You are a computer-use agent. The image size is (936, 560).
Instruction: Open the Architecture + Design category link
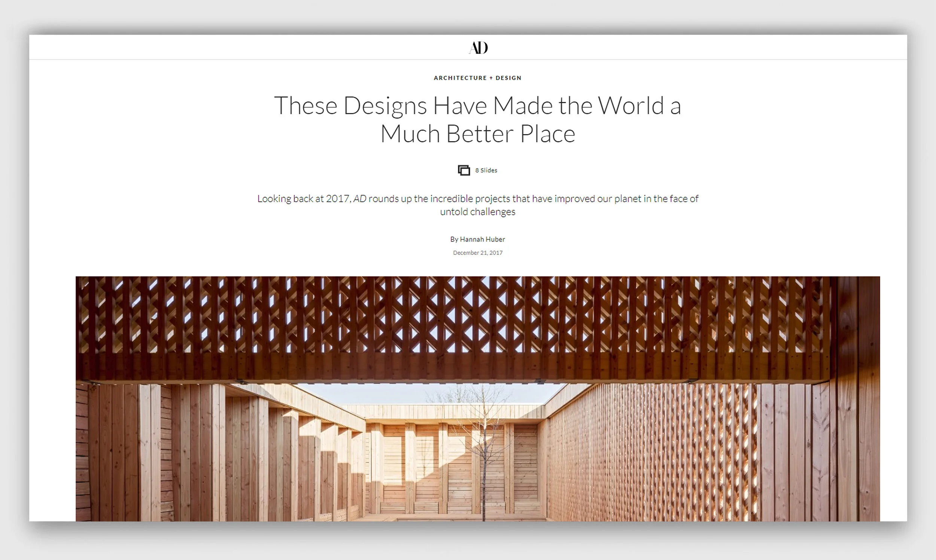click(477, 78)
